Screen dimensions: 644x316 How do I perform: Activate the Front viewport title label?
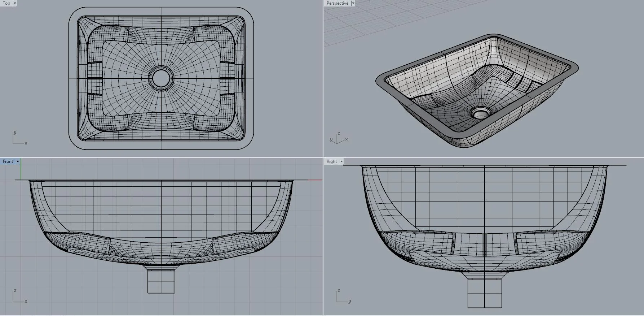(8, 161)
